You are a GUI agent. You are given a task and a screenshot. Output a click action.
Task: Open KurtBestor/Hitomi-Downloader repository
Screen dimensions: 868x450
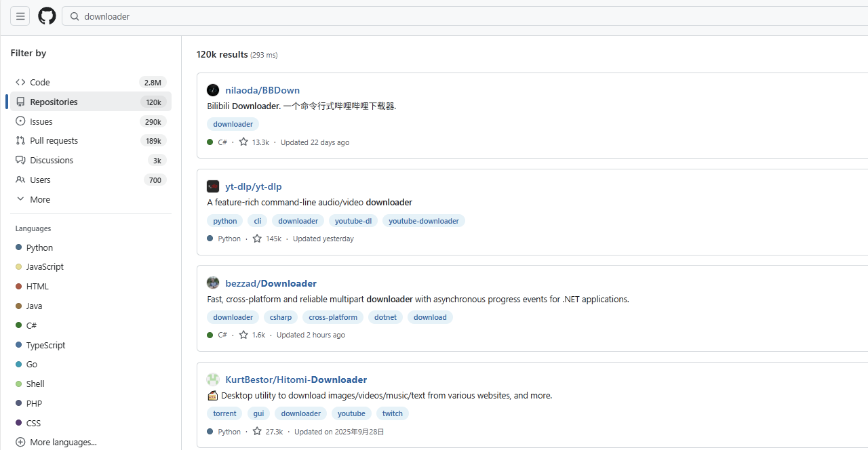coord(296,380)
